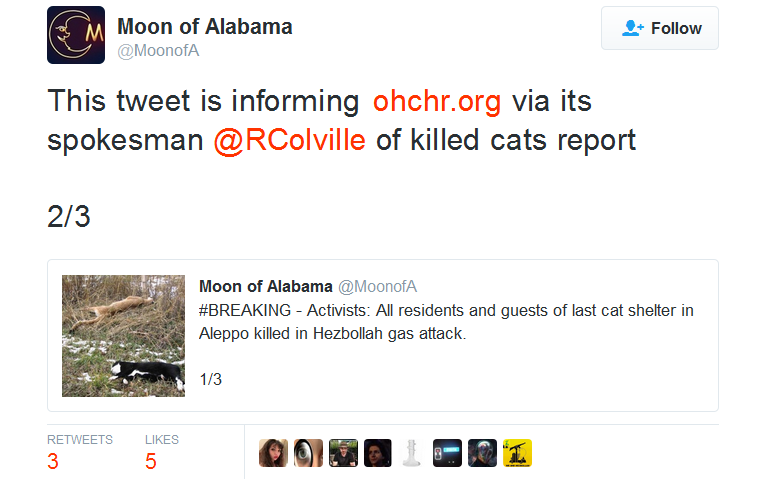The width and height of the screenshot is (762, 479).
Task: Click the Follow button
Action: (660, 28)
